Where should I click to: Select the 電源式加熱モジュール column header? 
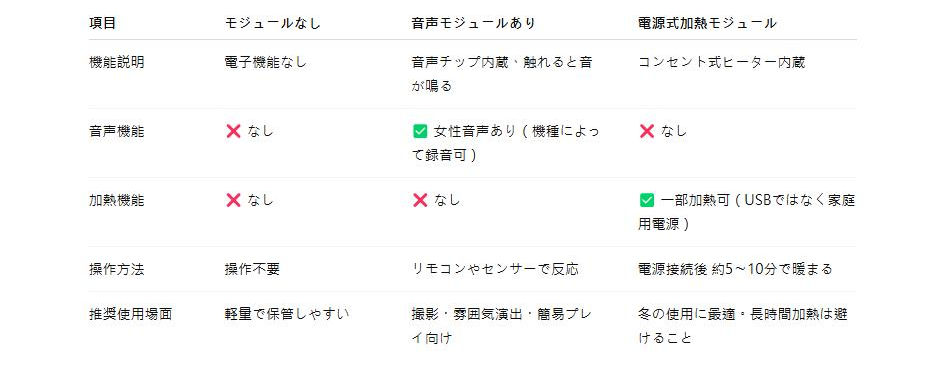(707, 24)
